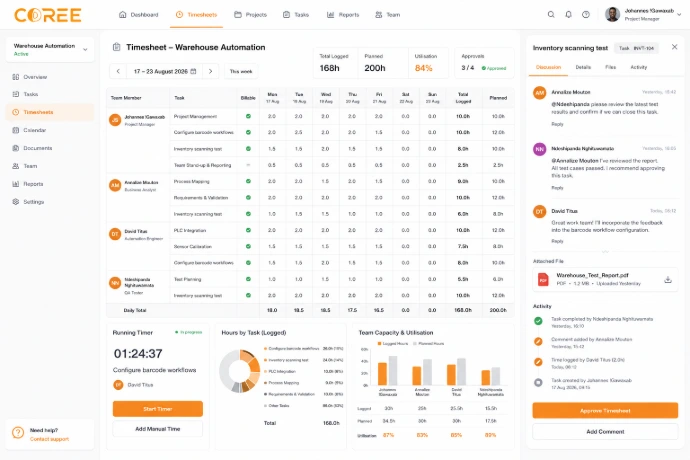Image resolution: width=690 pixels, height=460 pixels.
Task: Click the Approve Timesheet button
Action: tap(605, 411)
